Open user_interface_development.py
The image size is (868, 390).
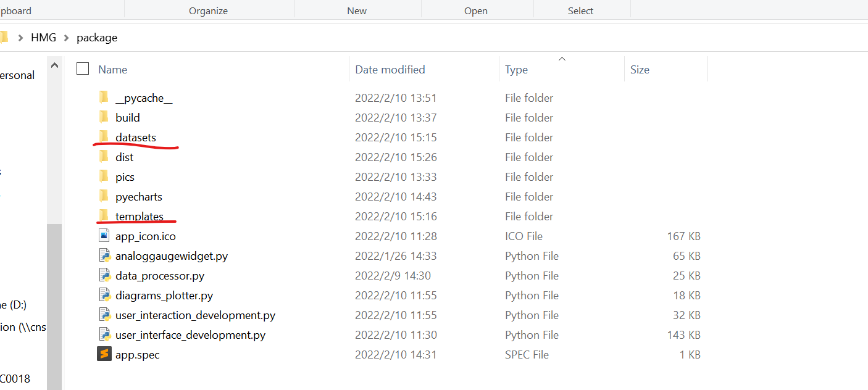click(x=190, y=334)
